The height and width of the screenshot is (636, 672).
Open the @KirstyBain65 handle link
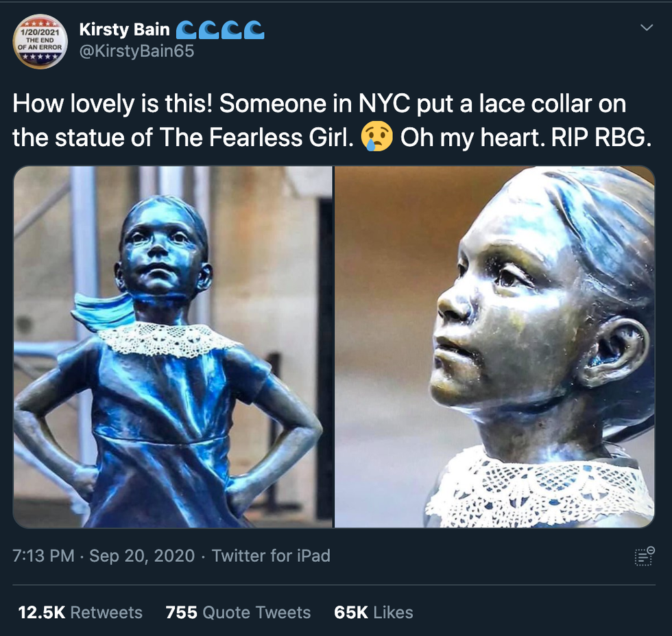(136, 51)
